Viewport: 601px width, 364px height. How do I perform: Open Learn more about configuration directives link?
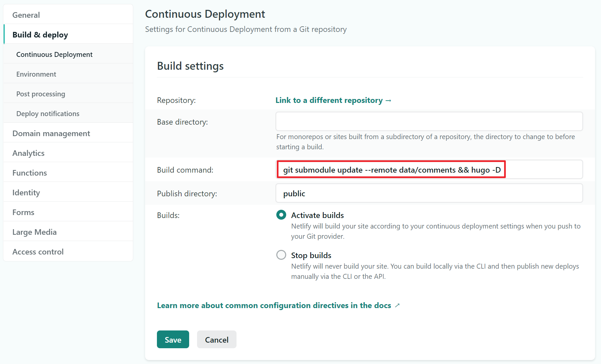(x=274, y=305)
